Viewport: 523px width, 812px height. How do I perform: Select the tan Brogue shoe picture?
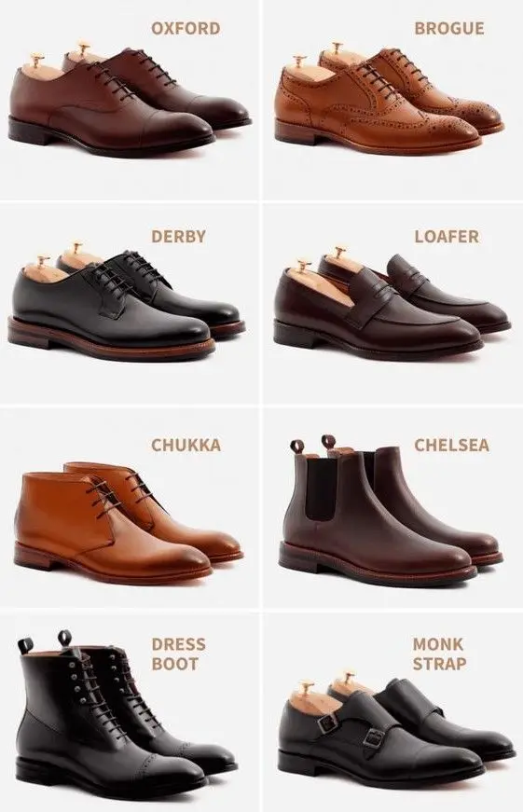[389, 99]
